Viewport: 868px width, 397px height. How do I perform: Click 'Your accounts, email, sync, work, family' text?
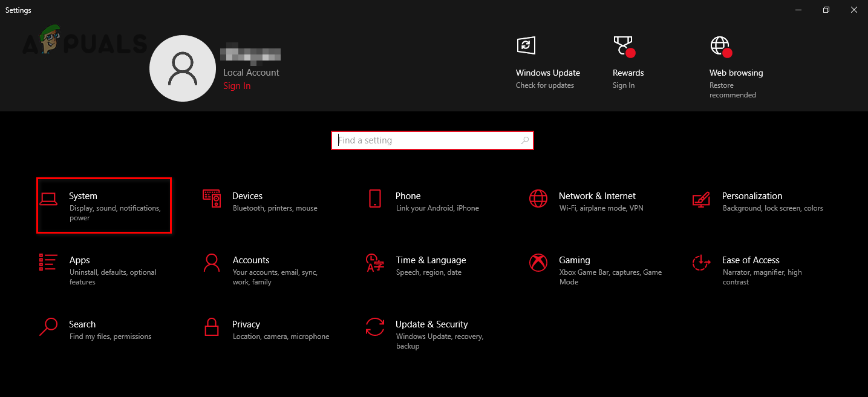(x=275, y=277)
